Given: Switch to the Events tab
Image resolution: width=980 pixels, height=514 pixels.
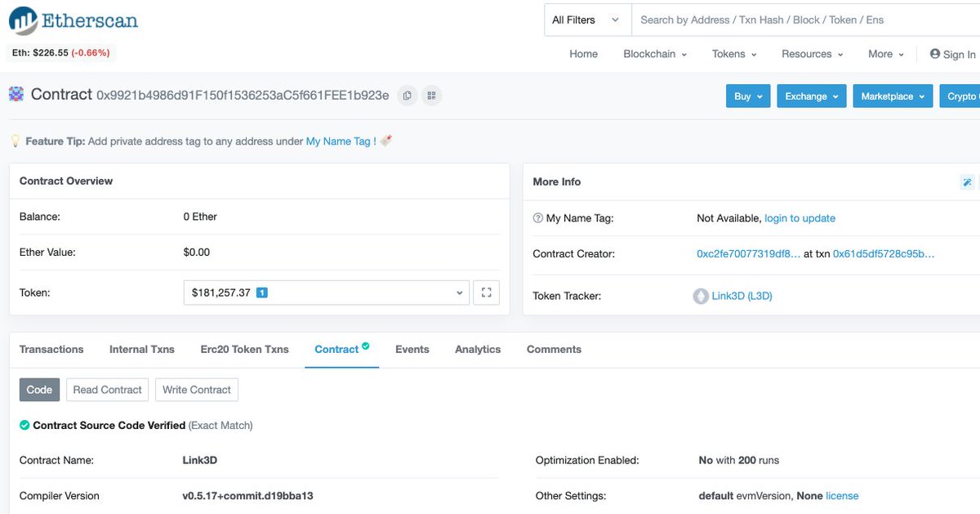Looking at the screenshot, I should [x=412, y=349].
